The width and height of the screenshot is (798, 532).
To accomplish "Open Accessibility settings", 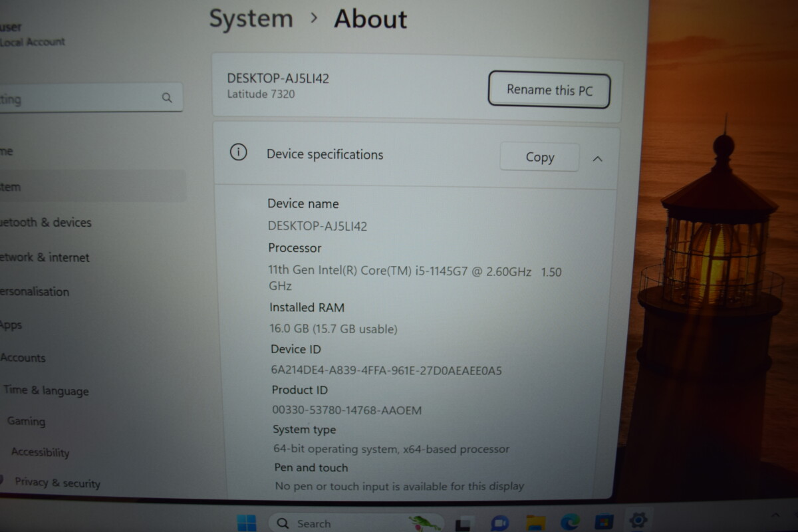I will [40, 452].
